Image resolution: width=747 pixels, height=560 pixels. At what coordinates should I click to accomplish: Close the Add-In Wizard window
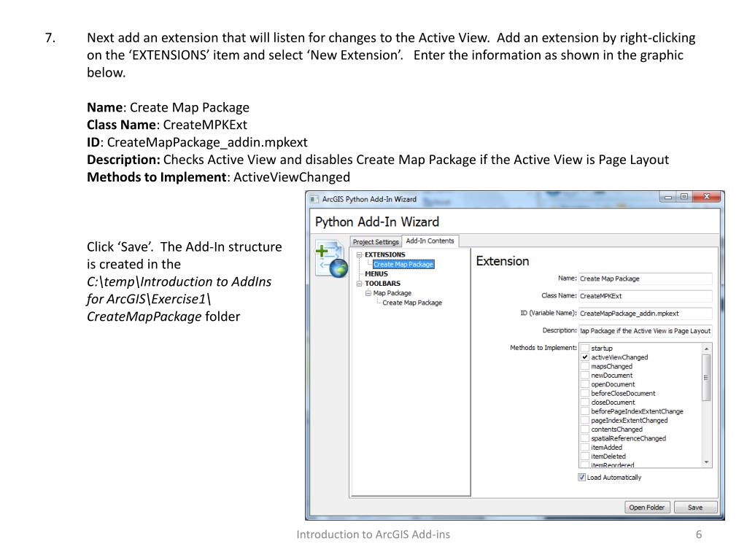706,197
